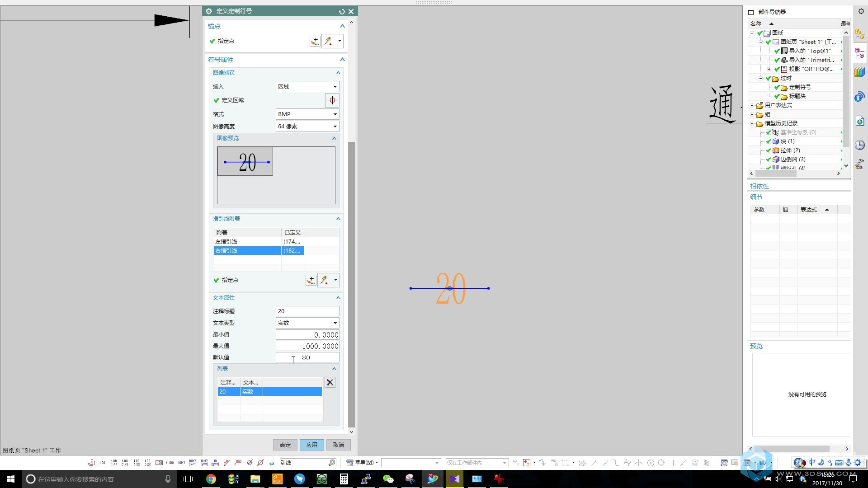Open WeChat from the taskbar
The image size is (868, 488).
[388, 479]
